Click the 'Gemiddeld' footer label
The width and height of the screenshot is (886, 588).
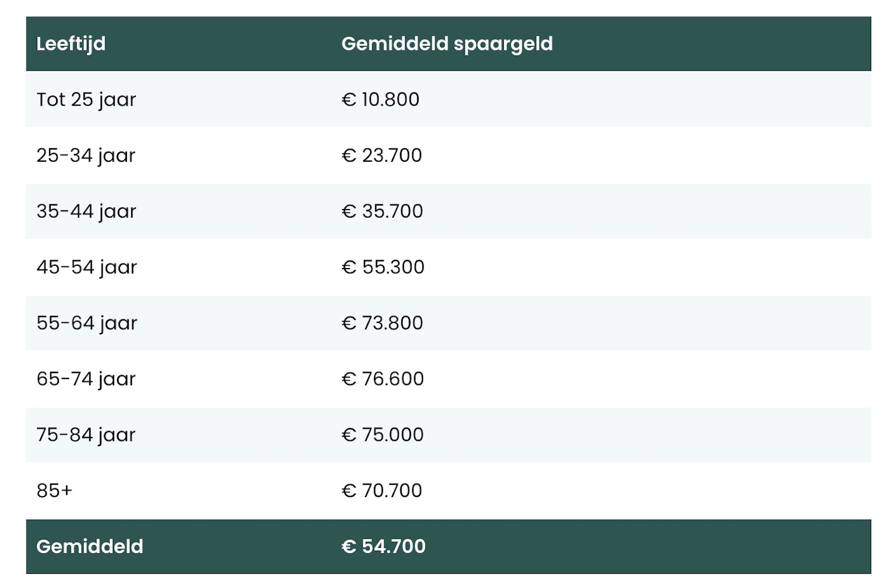point(90,547)
